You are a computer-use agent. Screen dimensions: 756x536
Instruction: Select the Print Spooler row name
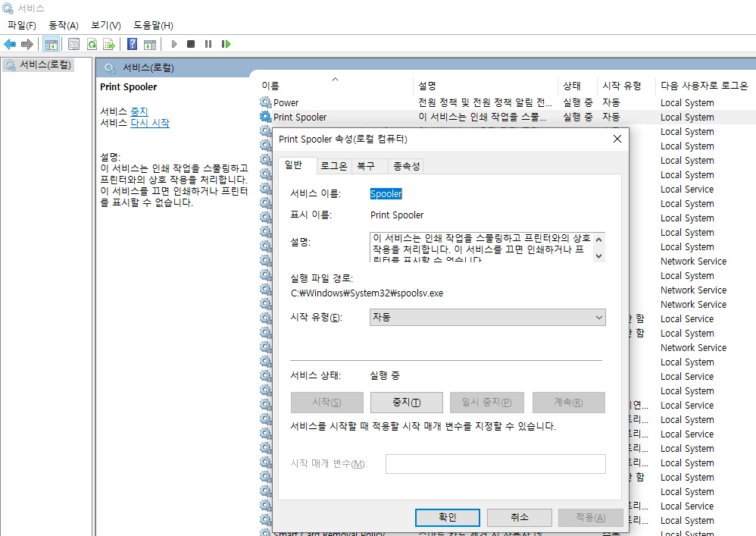click(300, 118)
